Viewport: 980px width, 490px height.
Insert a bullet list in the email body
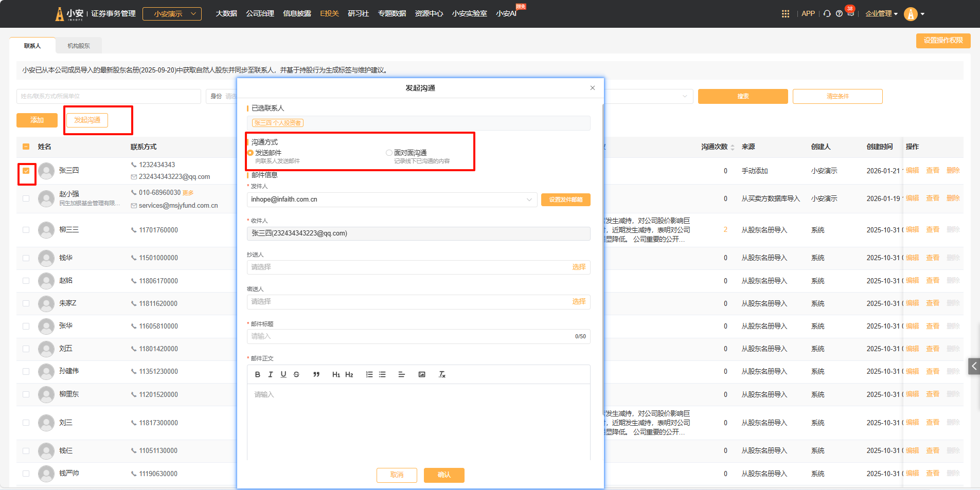coord(382,375)
